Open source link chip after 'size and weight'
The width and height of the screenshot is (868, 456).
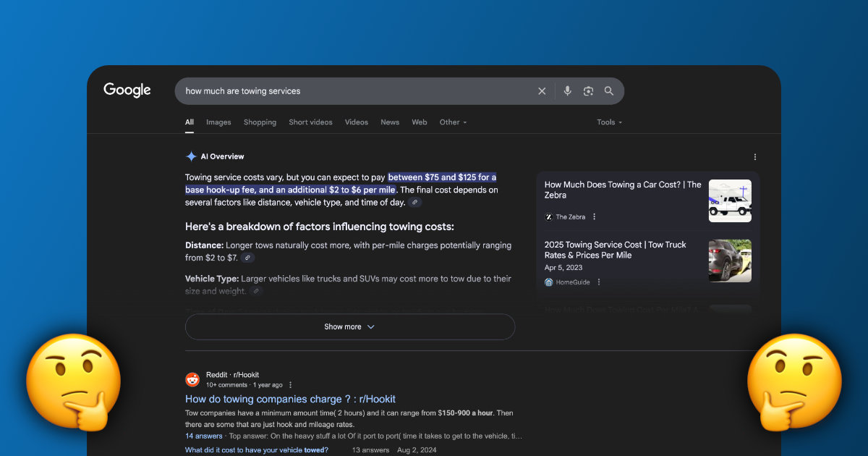pyautogui.click(x=255, y=291)
